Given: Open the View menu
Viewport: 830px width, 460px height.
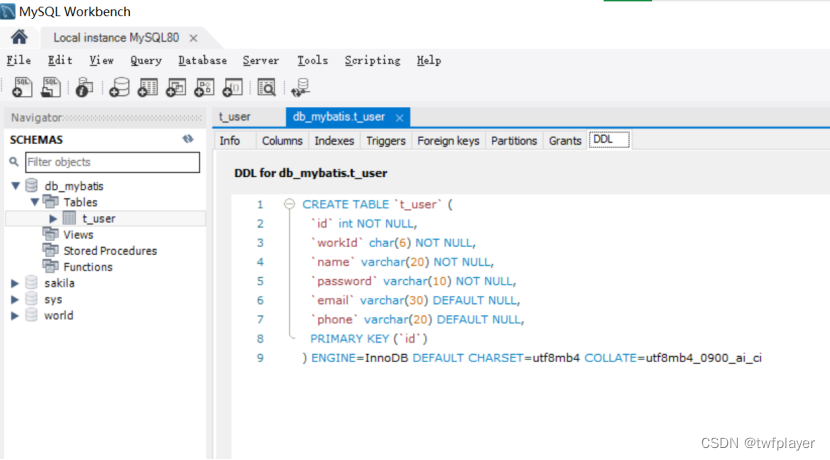Looking at the screenshot, I should click(101, 60).
